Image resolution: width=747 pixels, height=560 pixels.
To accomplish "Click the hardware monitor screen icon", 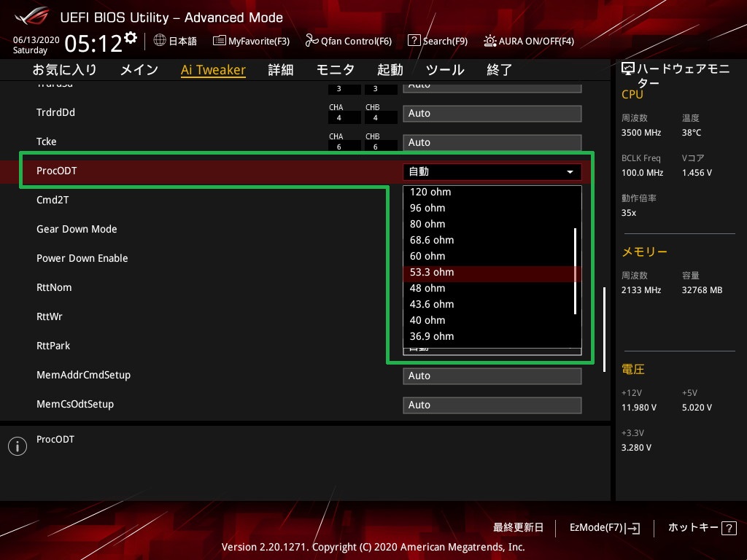I will tap(628, 69).
